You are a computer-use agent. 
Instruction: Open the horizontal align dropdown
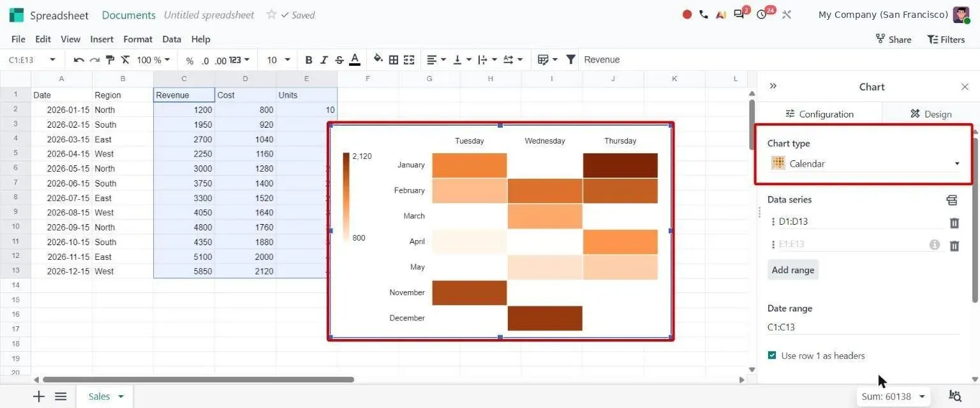click(436, 60)
